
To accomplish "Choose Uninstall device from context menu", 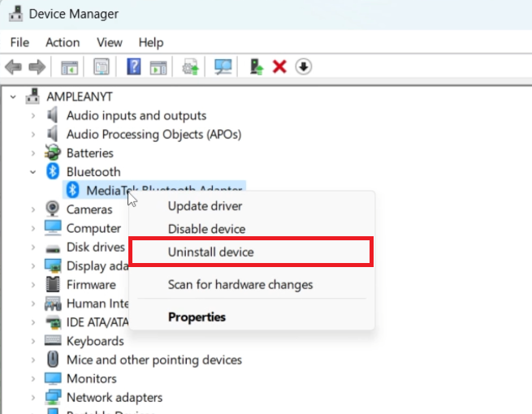I will (x=211, y=252).
